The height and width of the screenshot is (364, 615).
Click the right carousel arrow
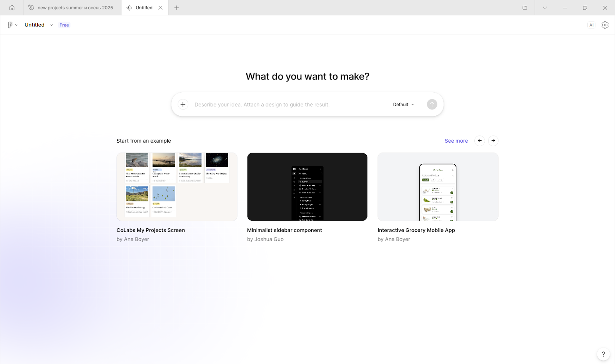pyautogui.click(x=493, y=141)
